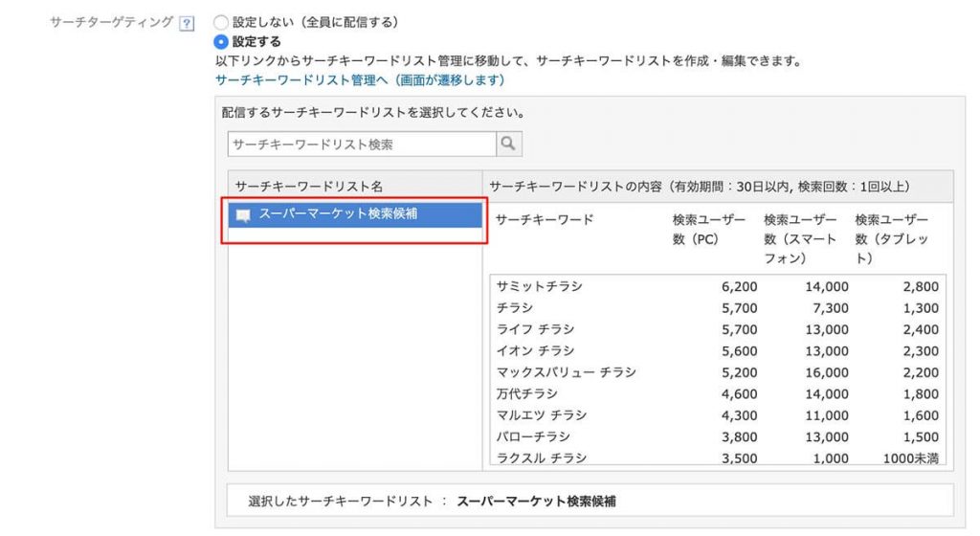The image size is (980, 536).
Task: Select 設定しない（全員に配信する） radio button
Action: 221,22
